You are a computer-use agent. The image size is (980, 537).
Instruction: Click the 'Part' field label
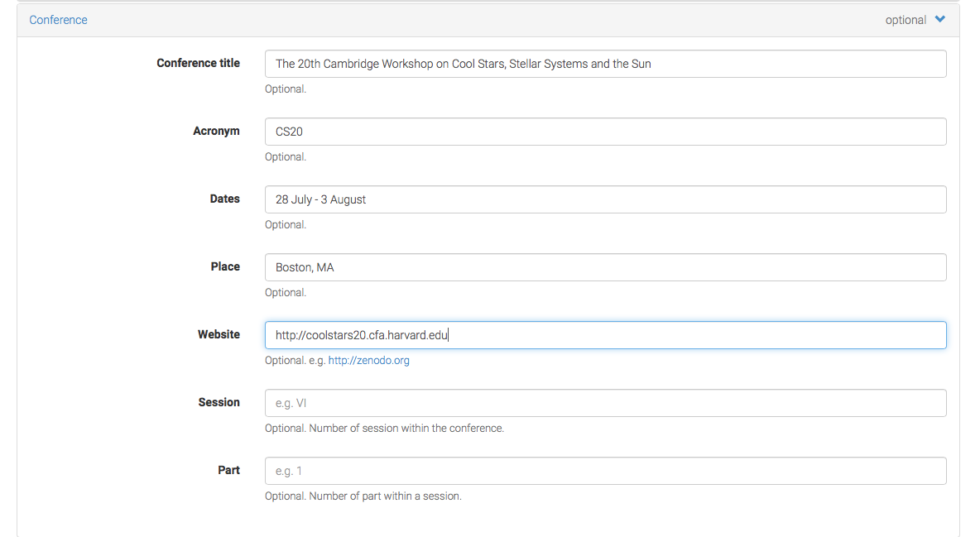[228, 470]
